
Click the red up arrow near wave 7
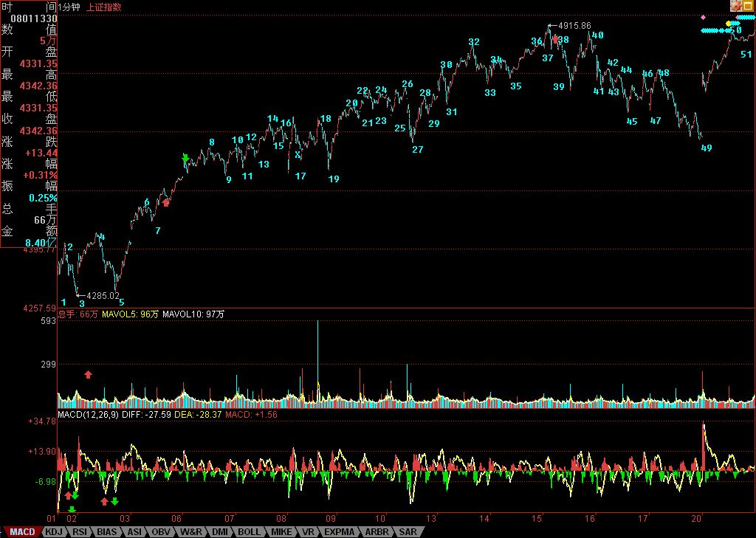pyautogui.click(x=166, y=202)
